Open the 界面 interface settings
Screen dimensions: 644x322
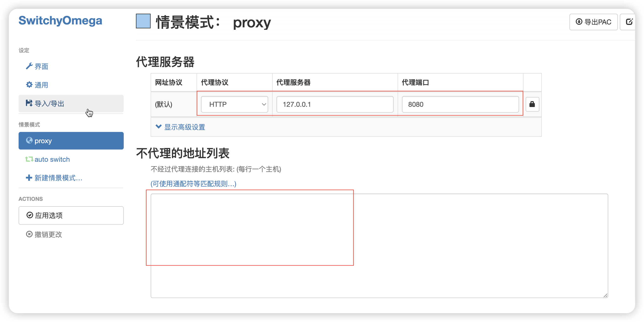37,66
